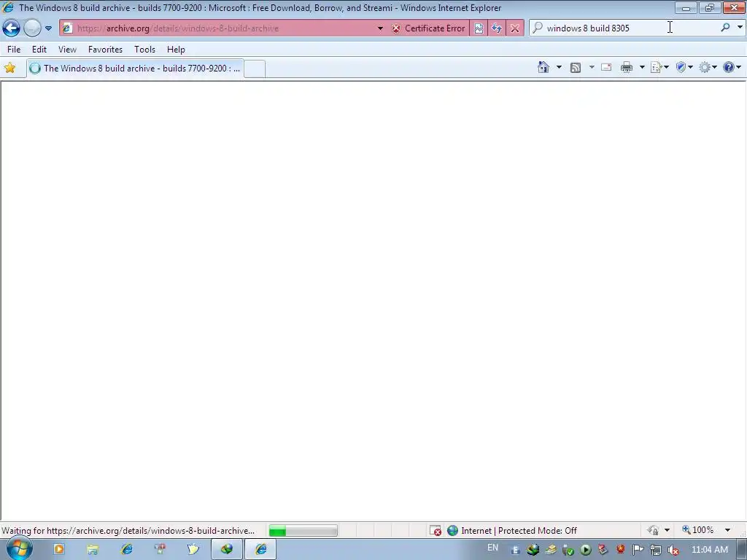Expand the zoom level dropdown arrow

coord(727,530)
